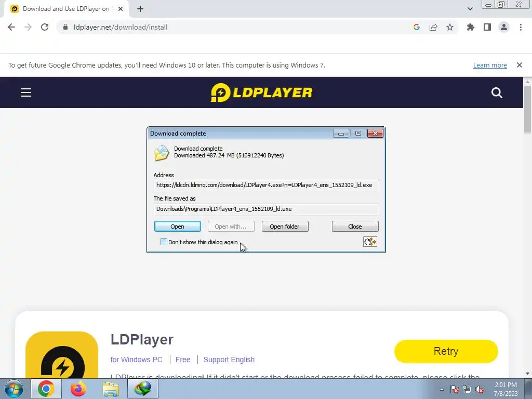The height and width of the screenshot is (399, 532).
Task: Share this page using the share icon
Action: [x=433, y=27]
